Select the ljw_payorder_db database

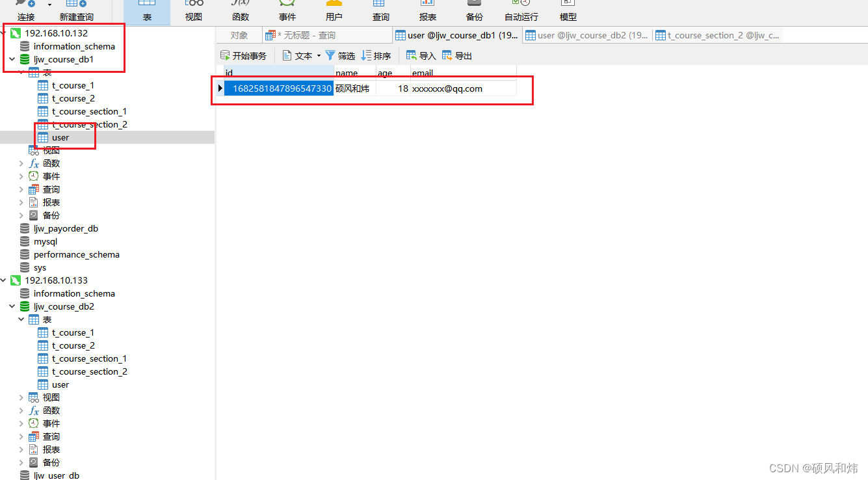[x=66, y=228]
